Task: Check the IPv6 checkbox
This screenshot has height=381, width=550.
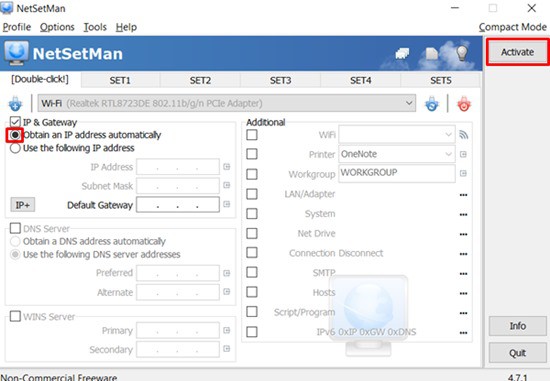Action: 252,332
